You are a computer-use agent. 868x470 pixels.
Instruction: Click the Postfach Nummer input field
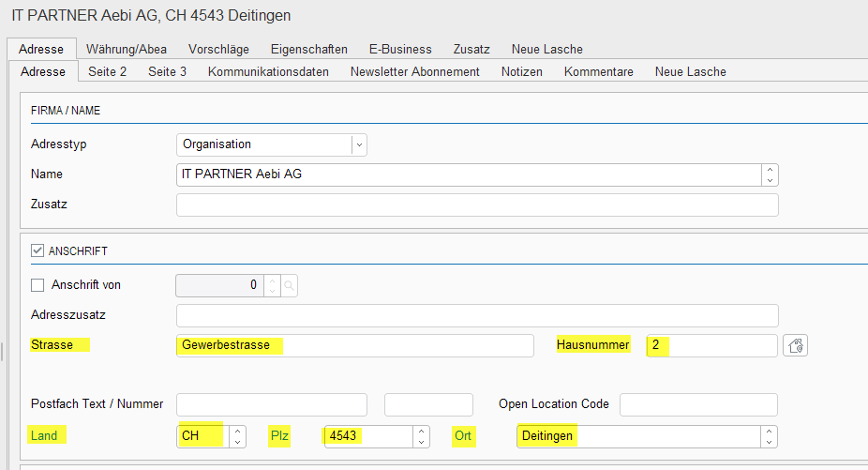pos(428,404)
